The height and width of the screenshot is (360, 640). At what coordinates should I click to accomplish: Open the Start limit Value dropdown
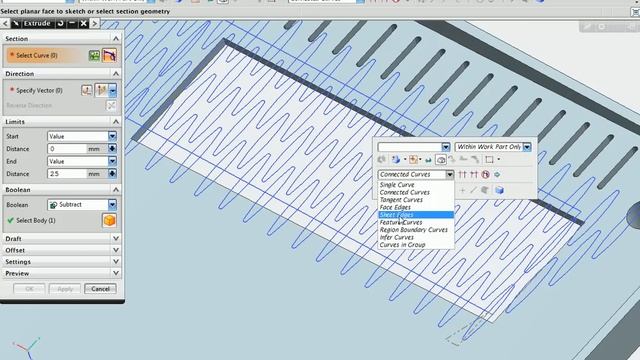112,136
